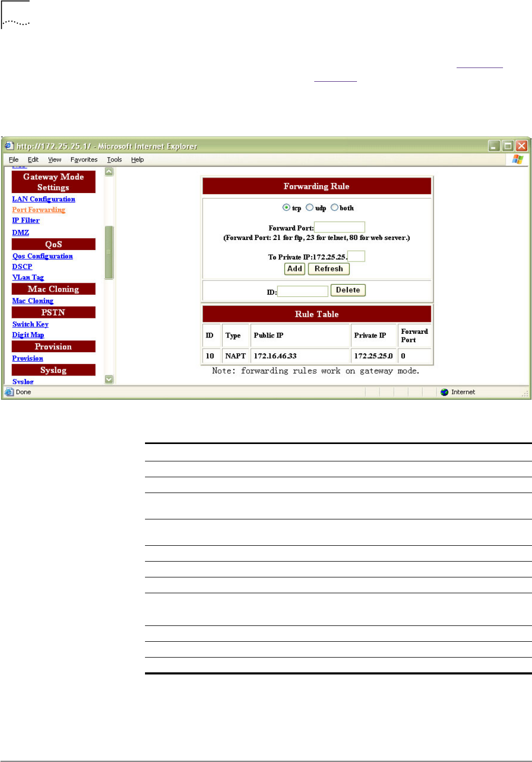Open the File menu
532x762 pixels.
click(14, 160)
